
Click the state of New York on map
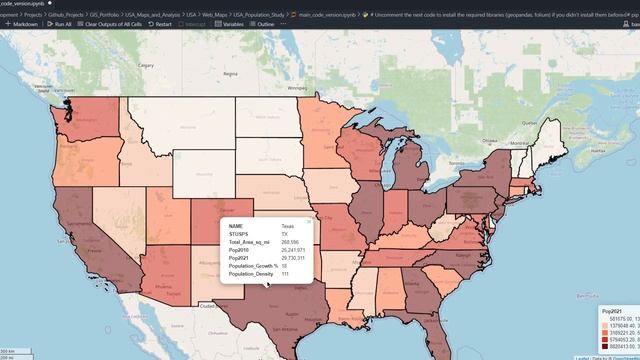pyautogui.click(x=488, y=173)
